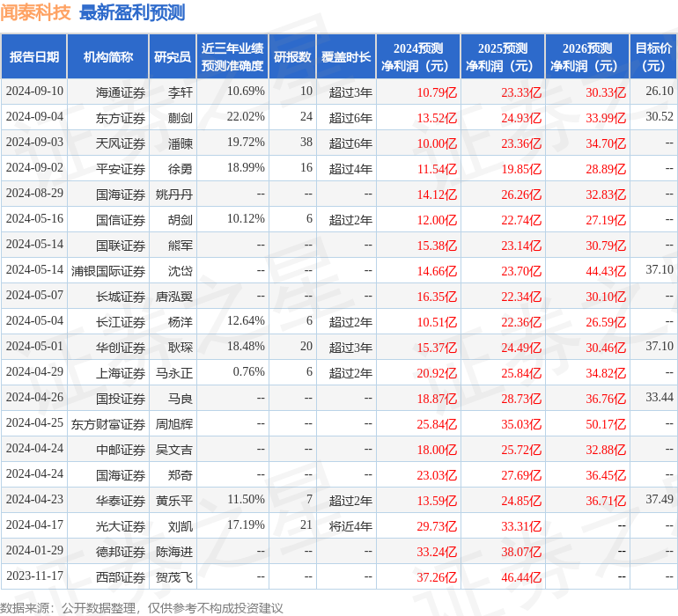This screenshot has height=616, width=678.
Task: Click the date 2024-08-29
Action: pyautogui.click(x=34, y=194)
